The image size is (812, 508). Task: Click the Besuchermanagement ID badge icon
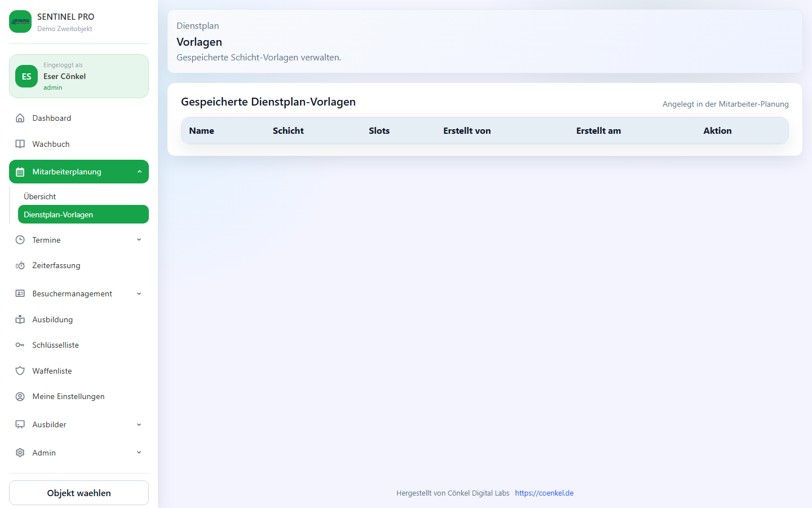click(20, 294)
